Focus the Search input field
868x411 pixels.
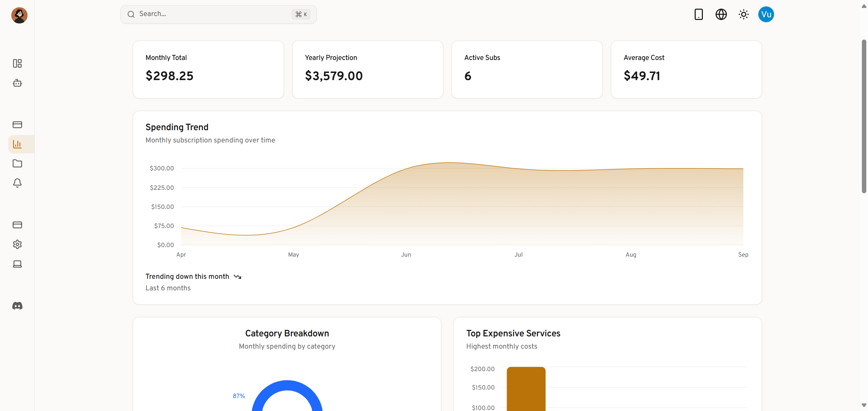(219, 14)
